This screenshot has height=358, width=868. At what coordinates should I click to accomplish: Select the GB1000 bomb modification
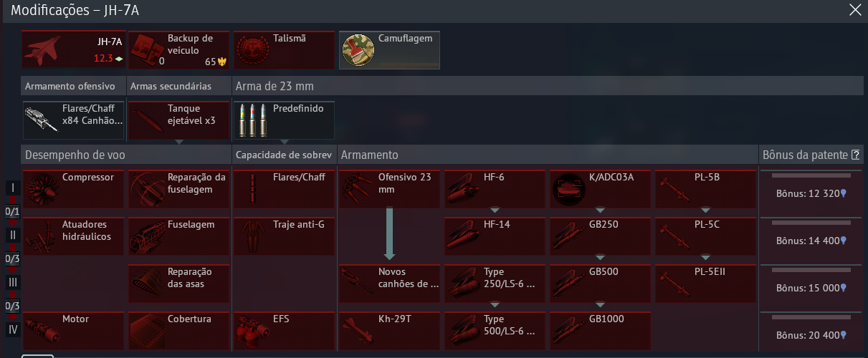coord(601,330)
